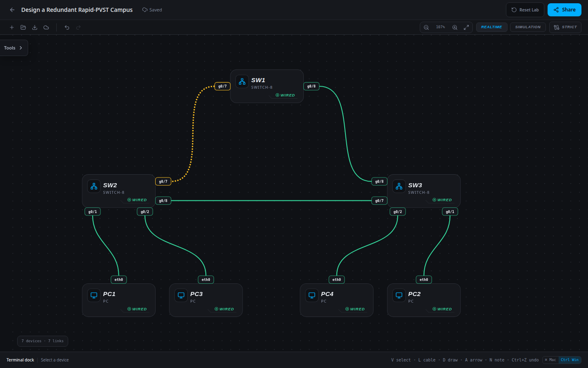Click the SW3 switch device icon
Image resolution: width=588 pixels, height=368 pixels.
[x=399, y=186]
